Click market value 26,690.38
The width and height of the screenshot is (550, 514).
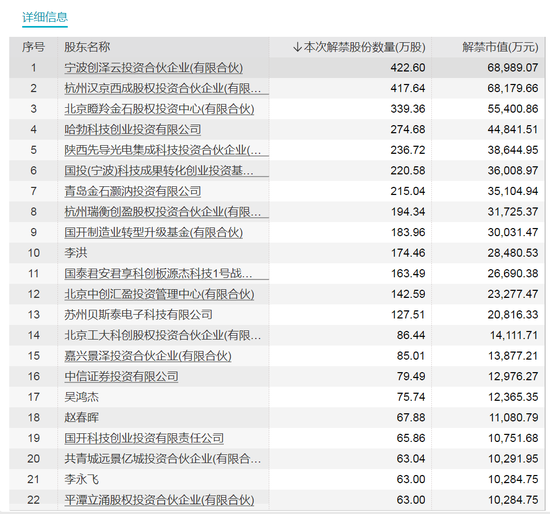tap(513, 274)
